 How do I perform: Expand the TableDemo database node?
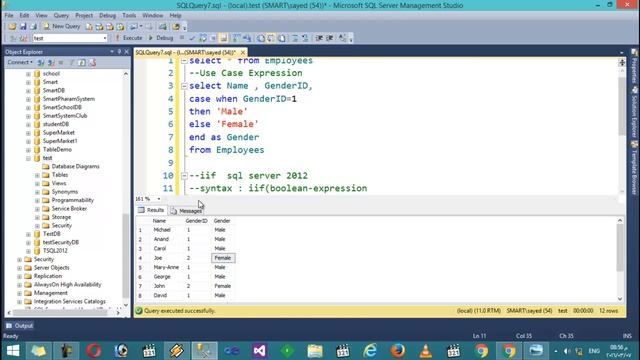tap(28, 149)
